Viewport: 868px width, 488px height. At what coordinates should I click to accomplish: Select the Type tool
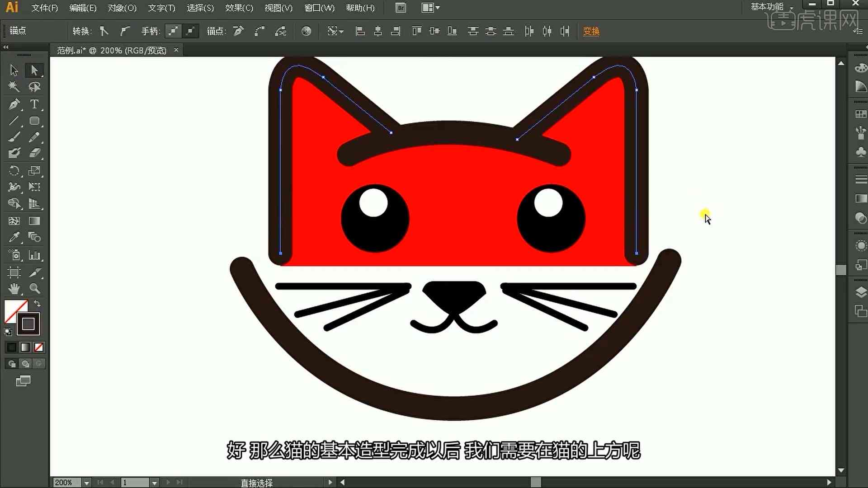tap(34, 104)
